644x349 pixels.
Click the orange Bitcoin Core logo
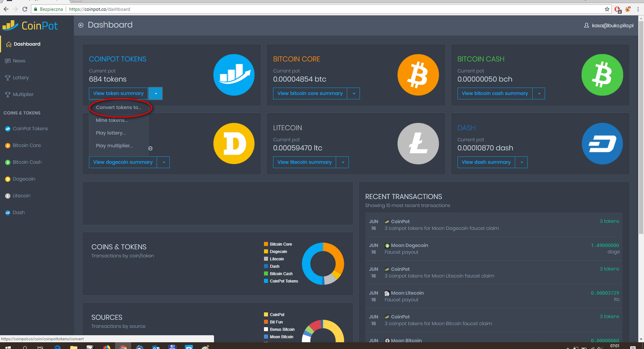418,75
